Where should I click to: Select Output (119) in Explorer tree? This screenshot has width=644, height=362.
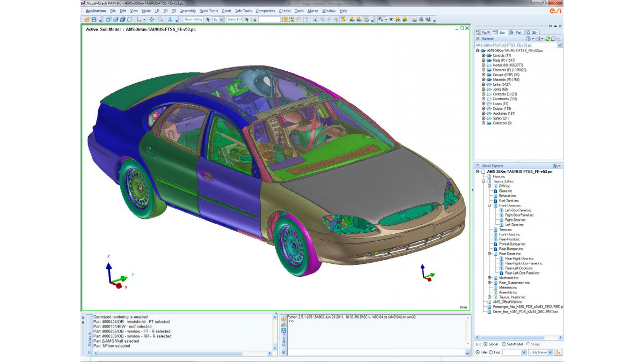(502, 108)
